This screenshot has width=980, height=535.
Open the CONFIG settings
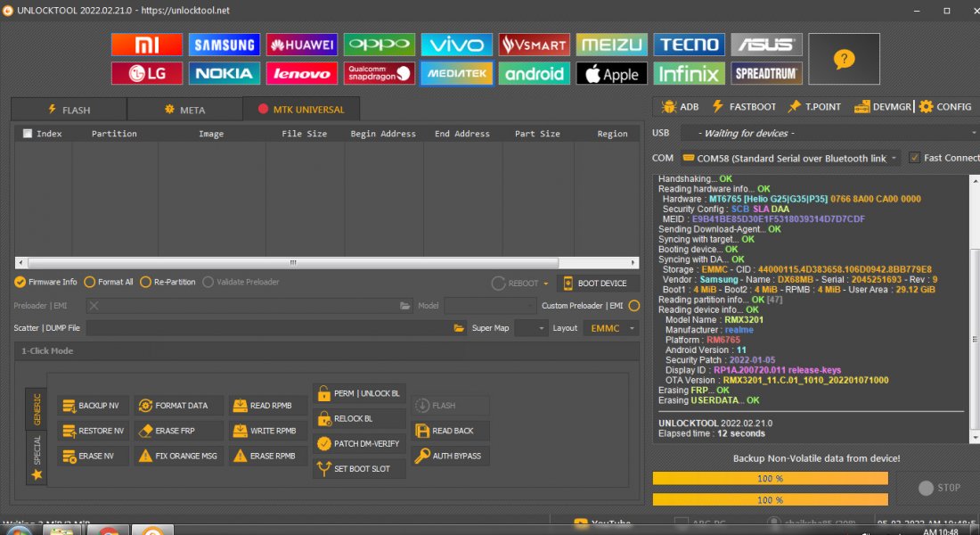point(945,106)
